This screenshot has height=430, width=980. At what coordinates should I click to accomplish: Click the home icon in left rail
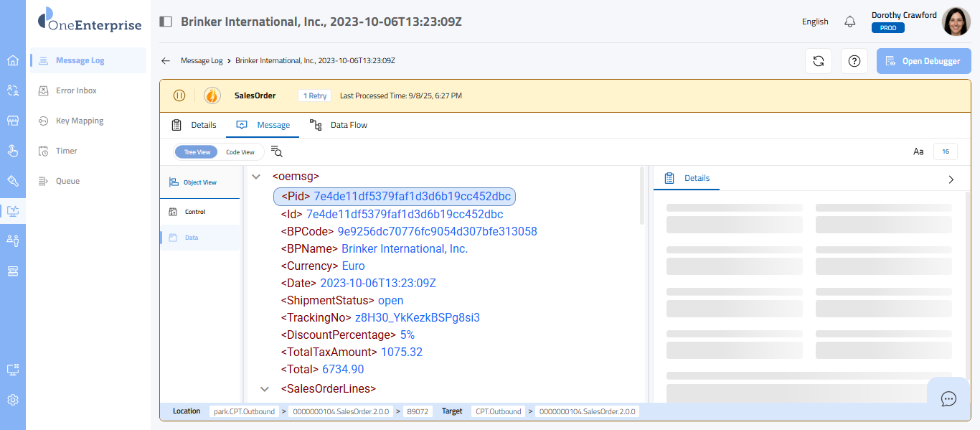[x=13, y=60]
